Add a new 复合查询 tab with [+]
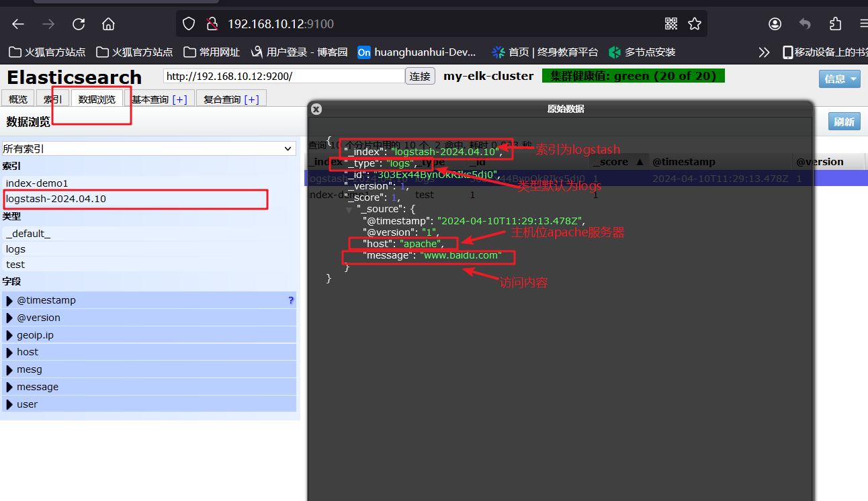868x501 pixels. 251,99
